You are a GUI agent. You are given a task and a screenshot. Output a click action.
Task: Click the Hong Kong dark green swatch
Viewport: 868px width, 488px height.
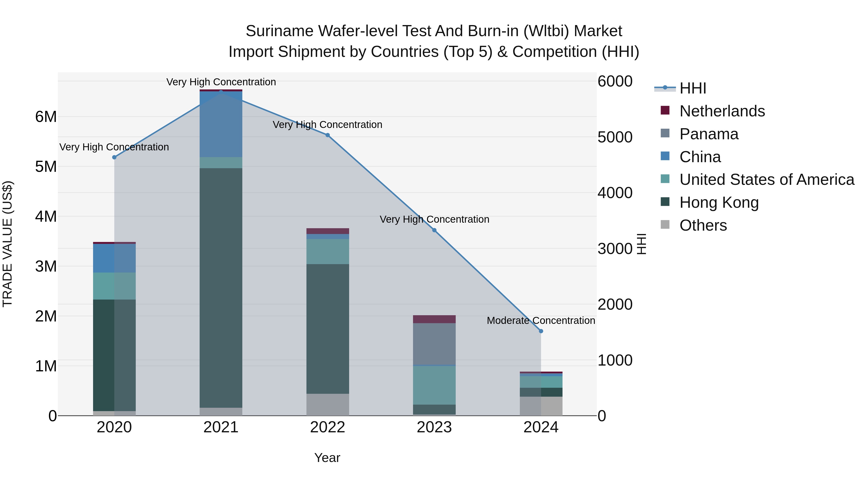[665, 201]
